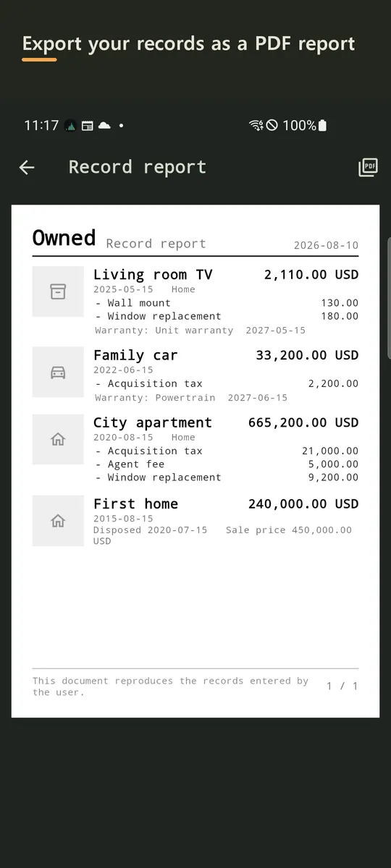The width and height of the screenshot is (391, 868).
Task: Select the City apartment house icon
Action: point(58,439)
